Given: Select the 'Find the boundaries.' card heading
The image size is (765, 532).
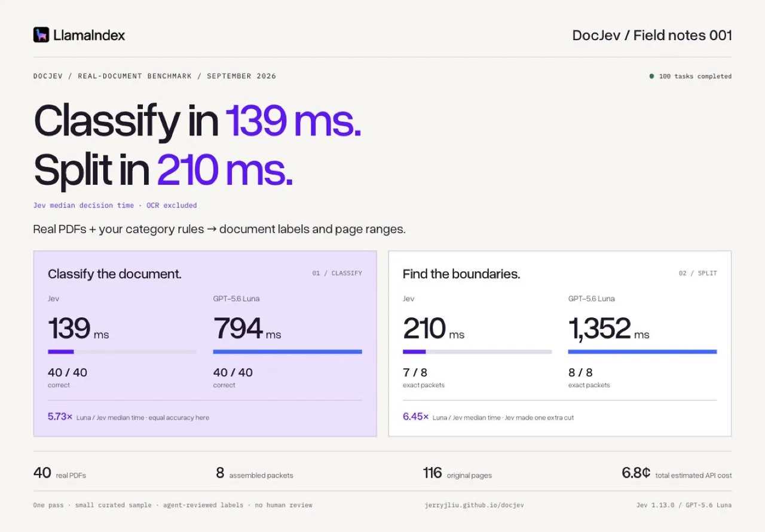Looking at the screenshot, I should [x=461, y=274].
